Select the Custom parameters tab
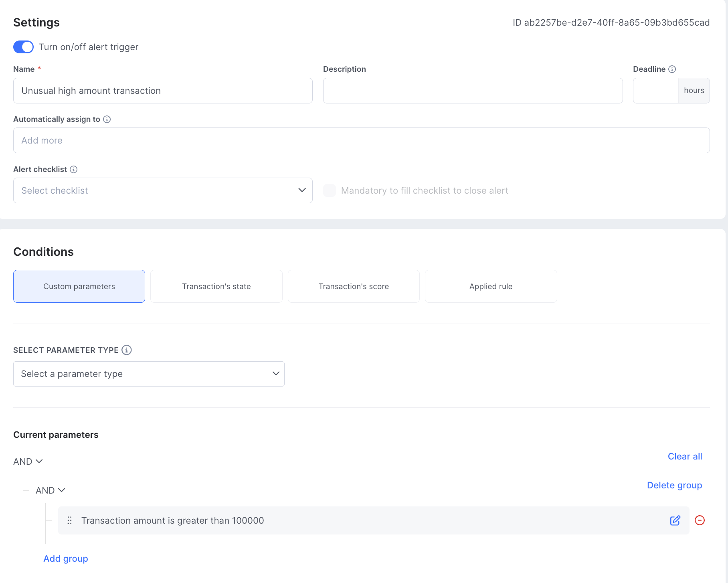 tap(79, 286)
